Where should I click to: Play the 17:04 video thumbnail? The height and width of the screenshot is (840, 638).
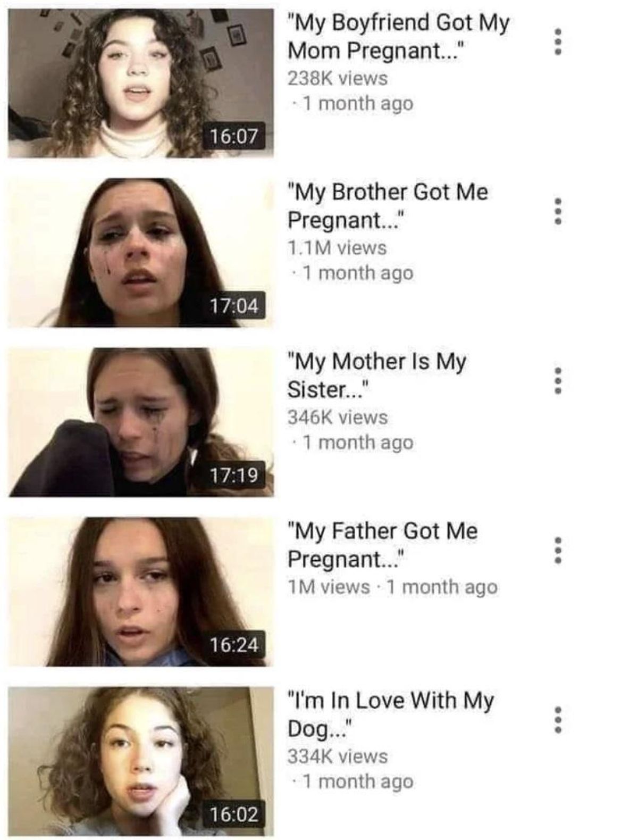[141, 252]
